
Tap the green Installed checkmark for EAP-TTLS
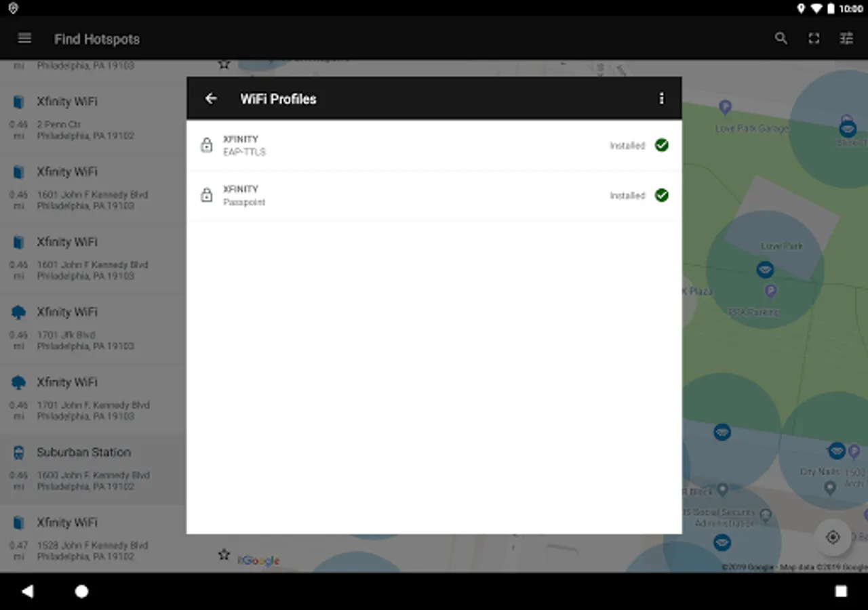coord(662,145)
